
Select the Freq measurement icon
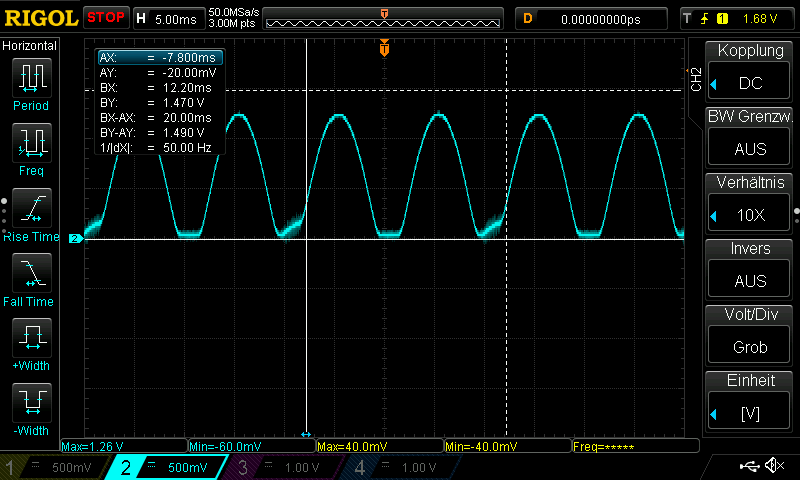[32, 143]
